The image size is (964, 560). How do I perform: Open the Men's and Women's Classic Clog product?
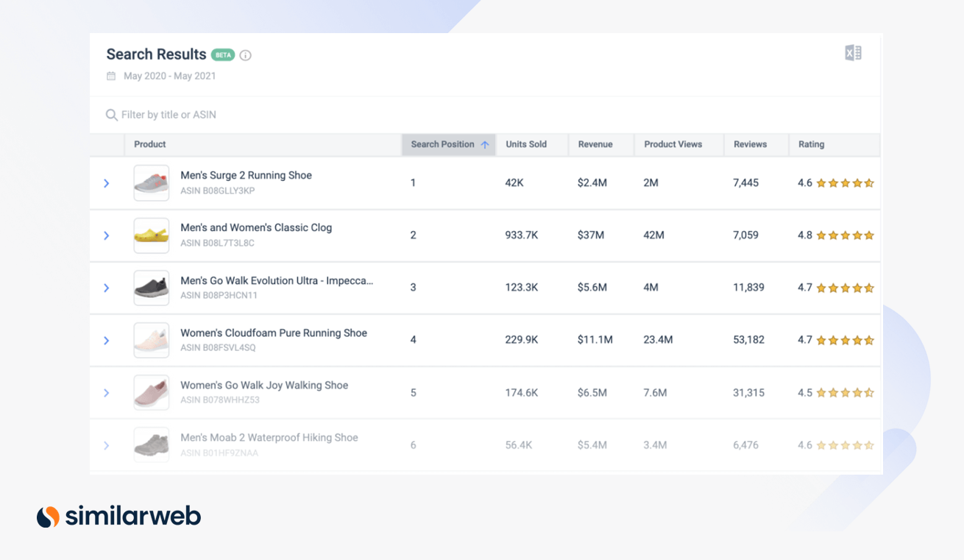point(257,227)
